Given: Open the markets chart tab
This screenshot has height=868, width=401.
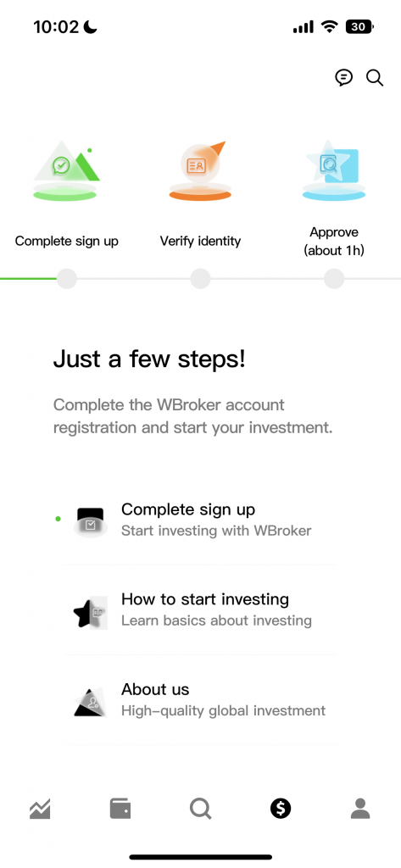Looking at the screenshot, I should [40, 809].
